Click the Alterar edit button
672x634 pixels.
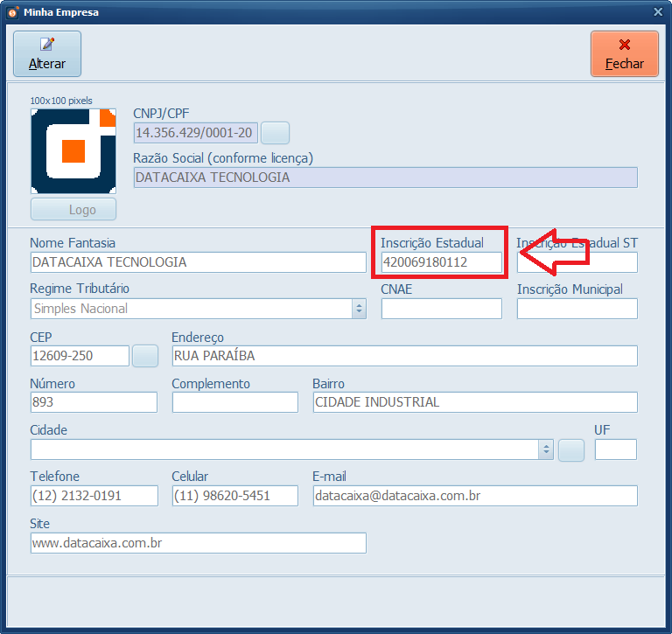pos(46,53)
